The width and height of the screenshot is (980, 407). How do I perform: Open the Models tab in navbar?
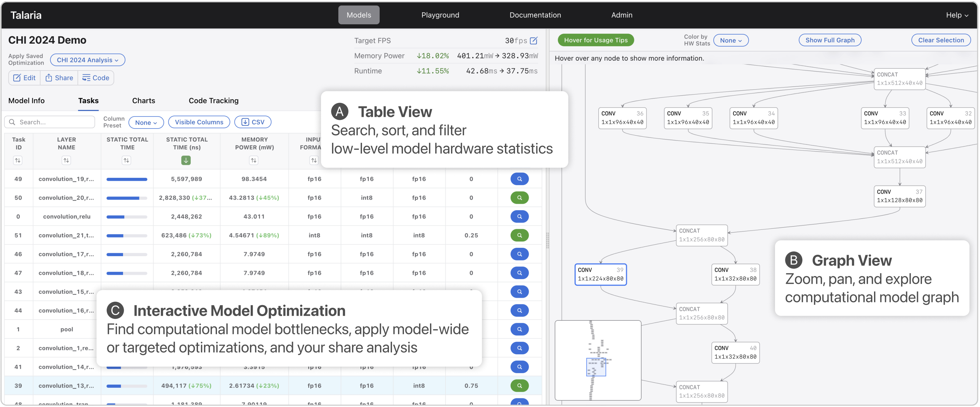(x=359, y=15)
